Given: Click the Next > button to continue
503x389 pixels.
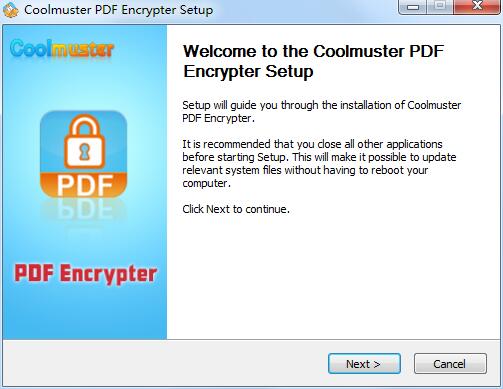Looking at the screenshot, I should (364, 364).
